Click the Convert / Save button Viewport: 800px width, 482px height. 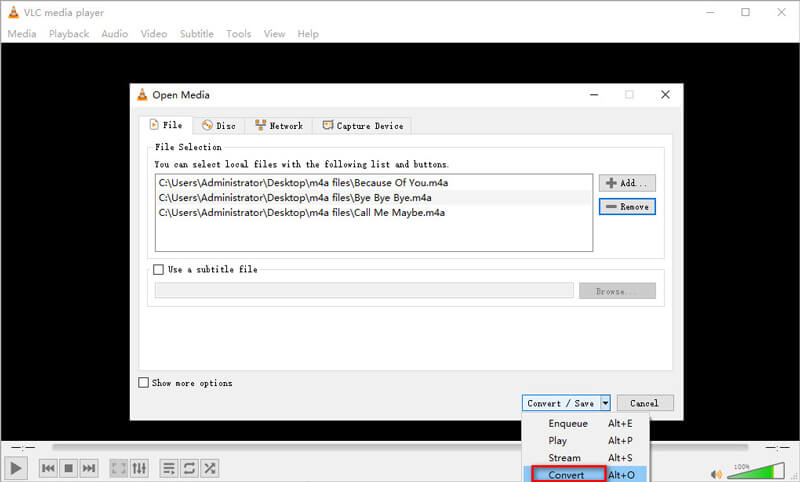(x=561, y=403)
